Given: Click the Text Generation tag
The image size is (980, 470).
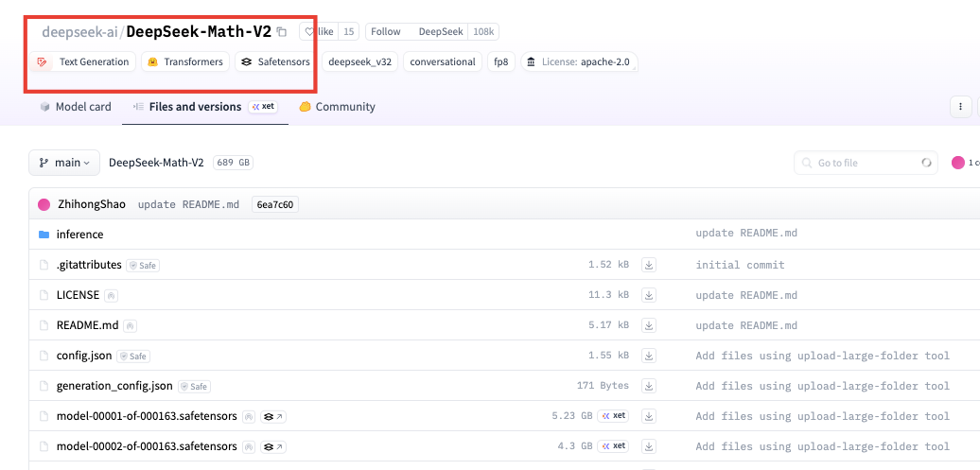Looking at the screenshot, I should (82, 62).
